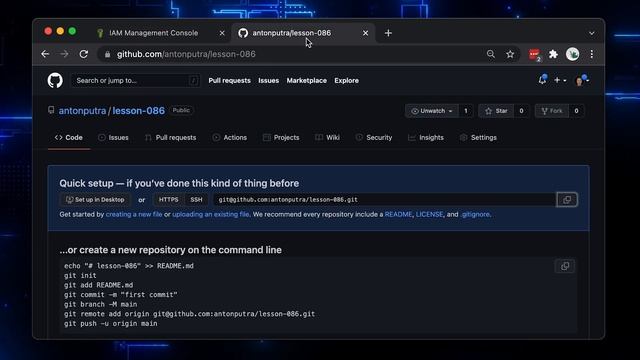Select HTTPS clone protocol
The image size is (640, 360).
(x=169, y=200)
